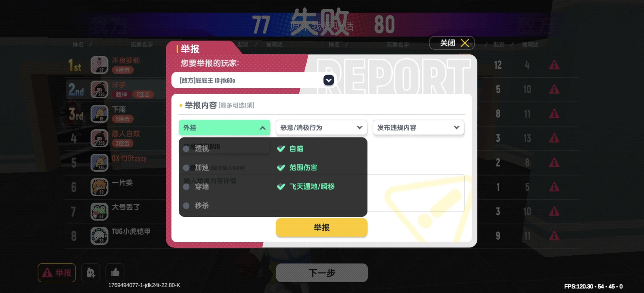Click report warning icon in first enemy row

pos(554,65)
